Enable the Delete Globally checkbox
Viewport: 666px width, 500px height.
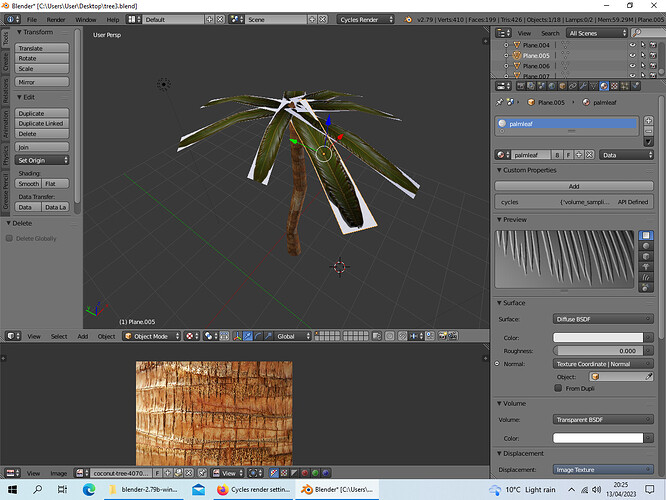9,238
